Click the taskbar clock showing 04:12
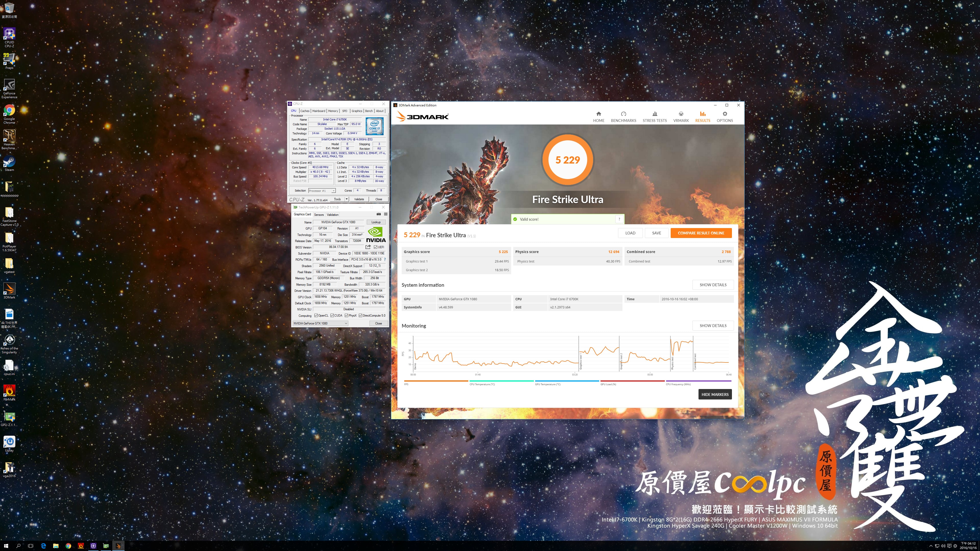This screenshot has height=551, width=980. click(969, 546)
